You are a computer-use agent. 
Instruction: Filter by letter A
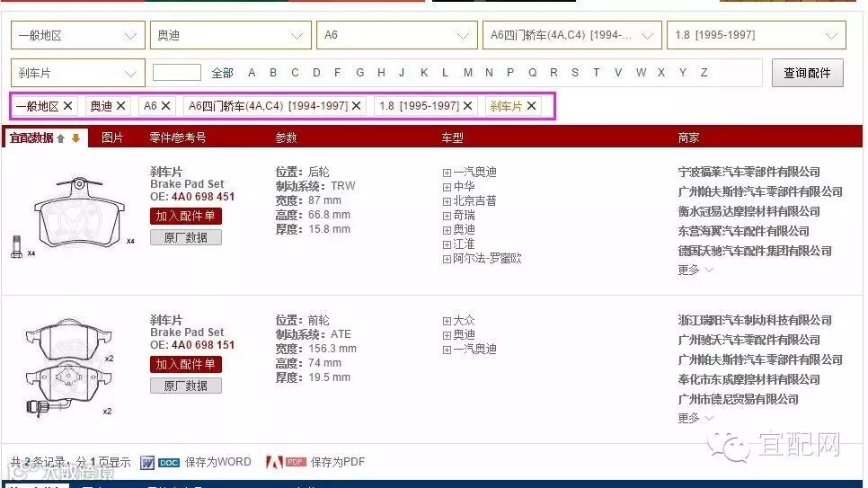252,73
